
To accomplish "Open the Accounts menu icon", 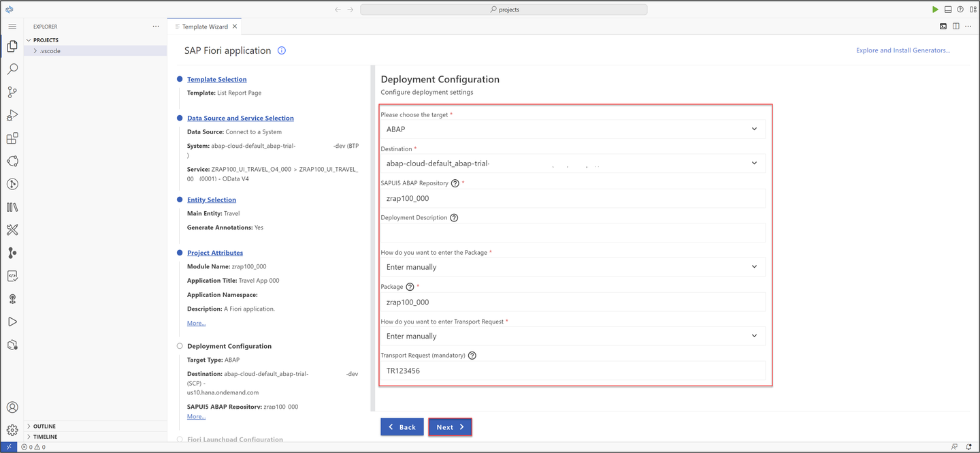I will pos(12,407).
